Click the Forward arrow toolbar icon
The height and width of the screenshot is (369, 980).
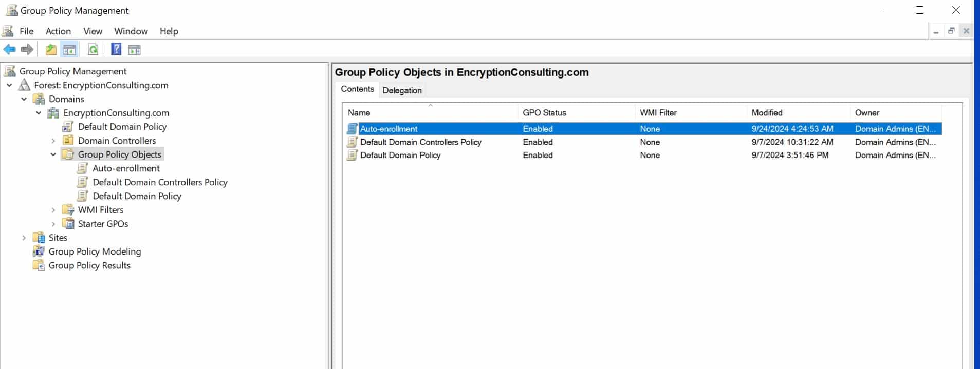click(27, 50)
